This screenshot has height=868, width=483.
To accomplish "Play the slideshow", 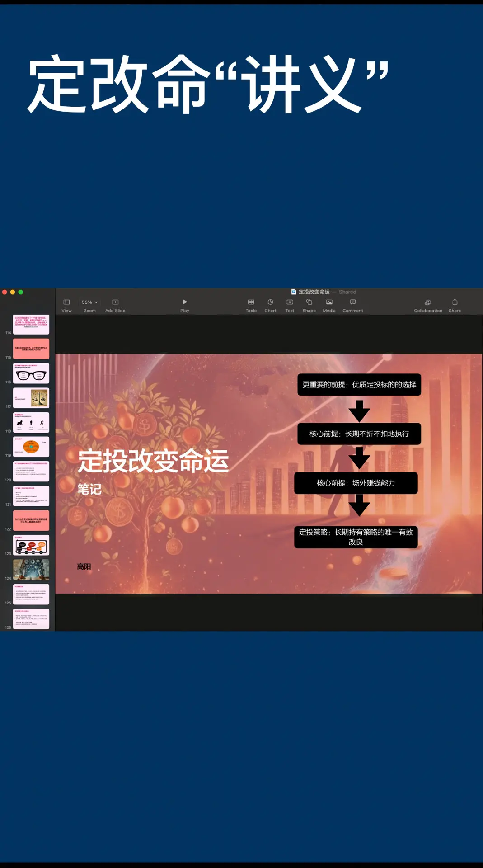I will [x=185, y=302].
